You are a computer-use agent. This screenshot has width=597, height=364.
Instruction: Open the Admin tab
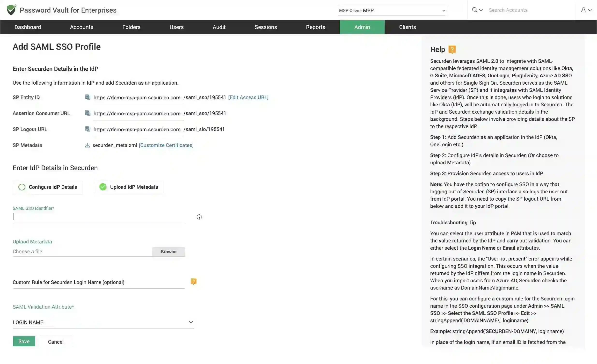(362, 27)
